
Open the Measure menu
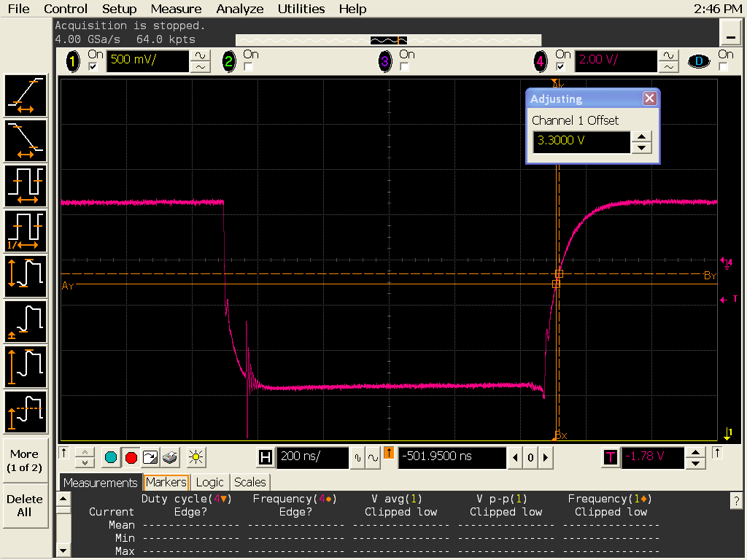click(176, 9)
